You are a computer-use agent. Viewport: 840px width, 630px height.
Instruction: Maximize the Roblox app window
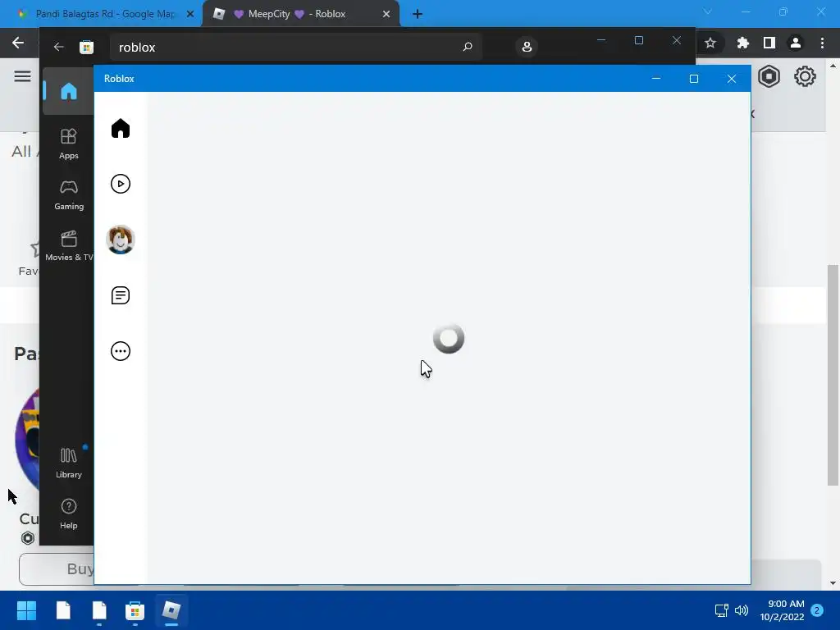[x=694, y=79]
